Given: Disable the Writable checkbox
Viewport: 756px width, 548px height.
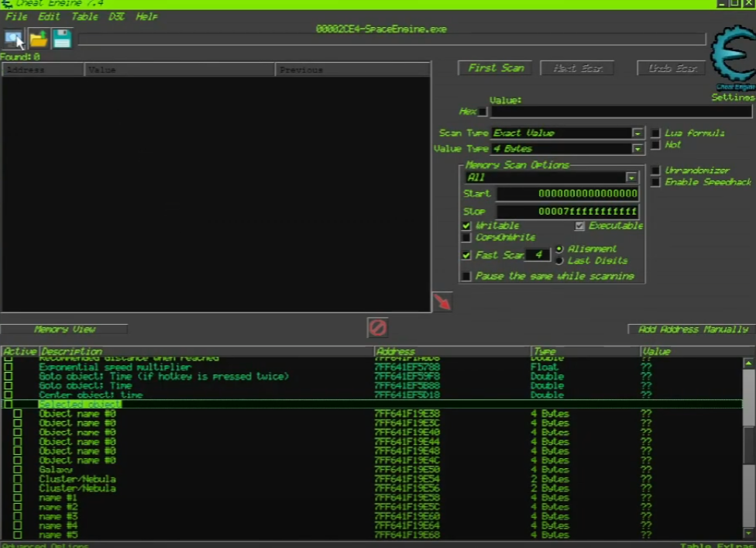Looking at the screenshot, I should coord(466,226).
